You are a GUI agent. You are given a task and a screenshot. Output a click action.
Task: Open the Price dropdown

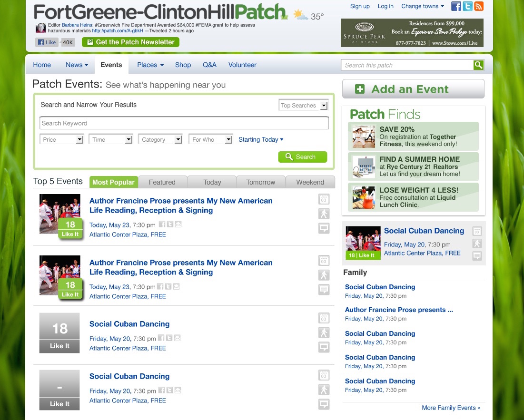click(61, 139)
